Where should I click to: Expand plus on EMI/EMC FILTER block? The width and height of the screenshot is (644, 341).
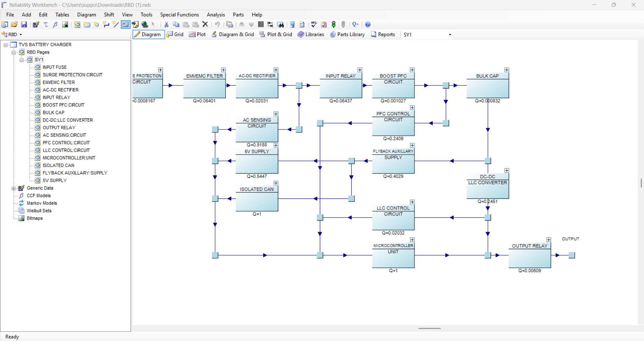224,70
